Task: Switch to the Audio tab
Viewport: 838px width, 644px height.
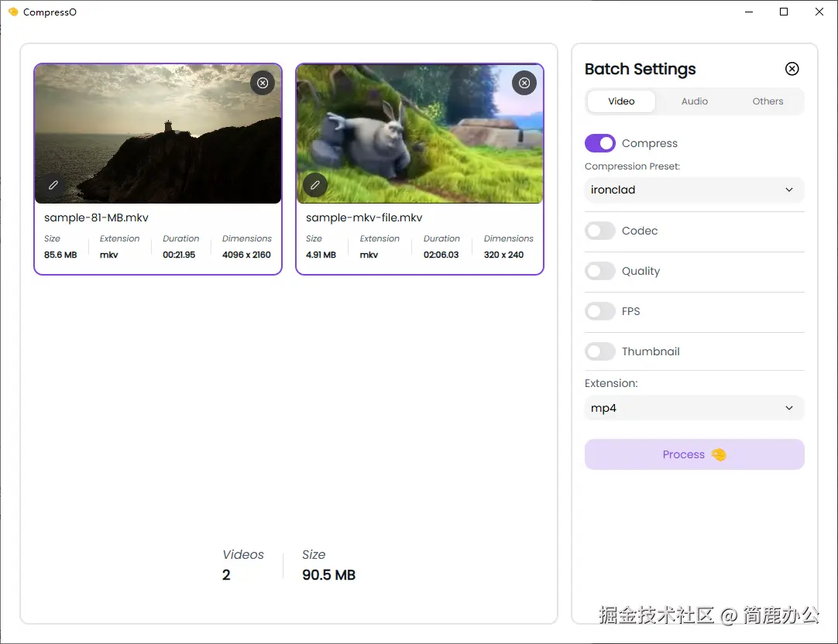Action: click(x=694, y=101)
